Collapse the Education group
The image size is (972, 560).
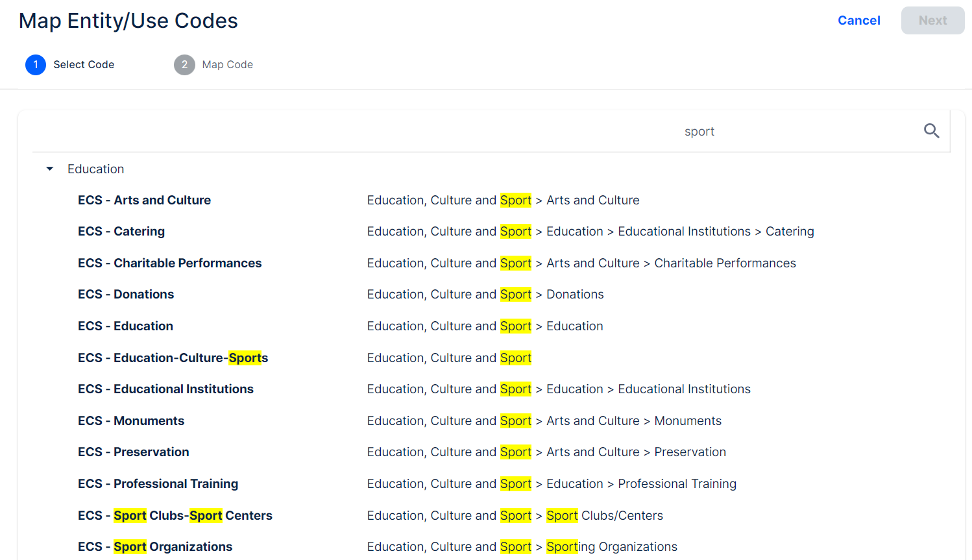(x=50, y=169)
